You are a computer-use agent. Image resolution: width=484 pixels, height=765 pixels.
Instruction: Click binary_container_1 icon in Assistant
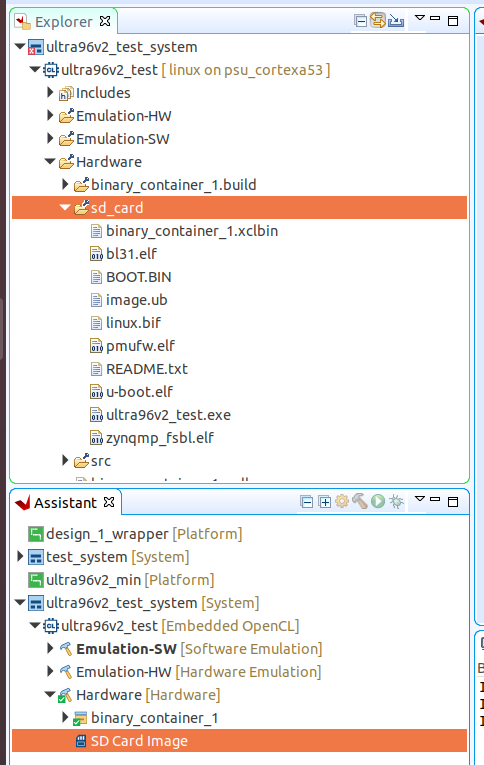(x=80, y=718)
